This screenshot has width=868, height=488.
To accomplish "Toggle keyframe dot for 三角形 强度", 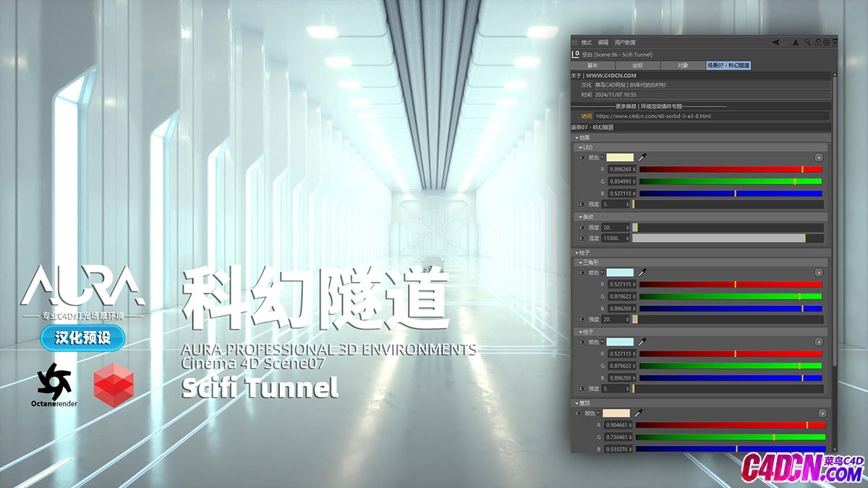I will click(582, 319).
